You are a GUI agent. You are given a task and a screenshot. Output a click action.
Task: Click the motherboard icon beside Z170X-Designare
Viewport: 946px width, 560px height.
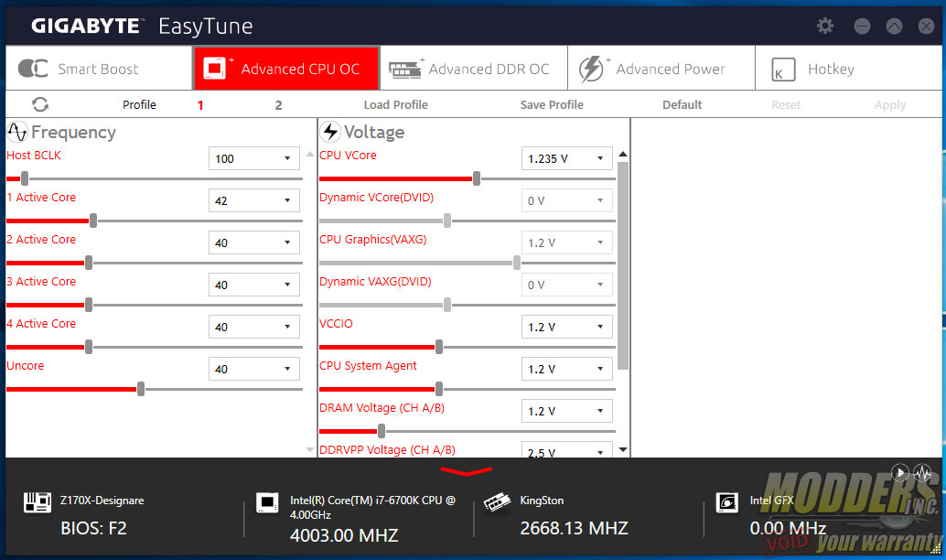[37, 502]
